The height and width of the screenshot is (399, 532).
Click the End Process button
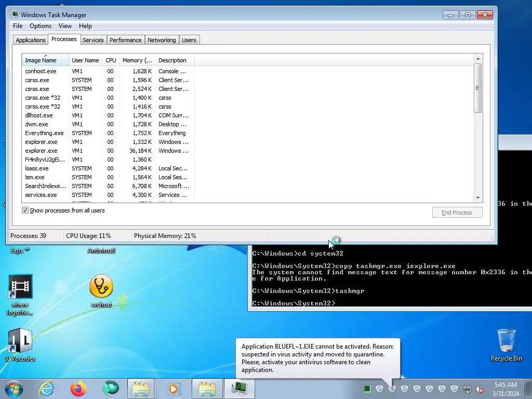click(x=457, y=212)
